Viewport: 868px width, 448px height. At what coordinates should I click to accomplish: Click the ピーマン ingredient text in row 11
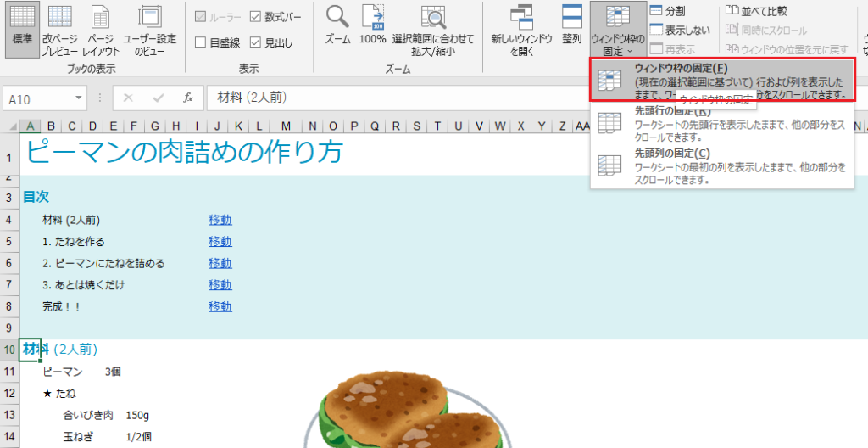(63, 372)
